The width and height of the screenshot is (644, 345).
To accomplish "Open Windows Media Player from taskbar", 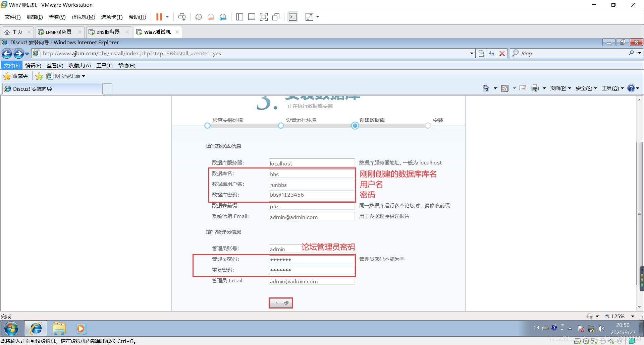I will [x=81, y=329].
